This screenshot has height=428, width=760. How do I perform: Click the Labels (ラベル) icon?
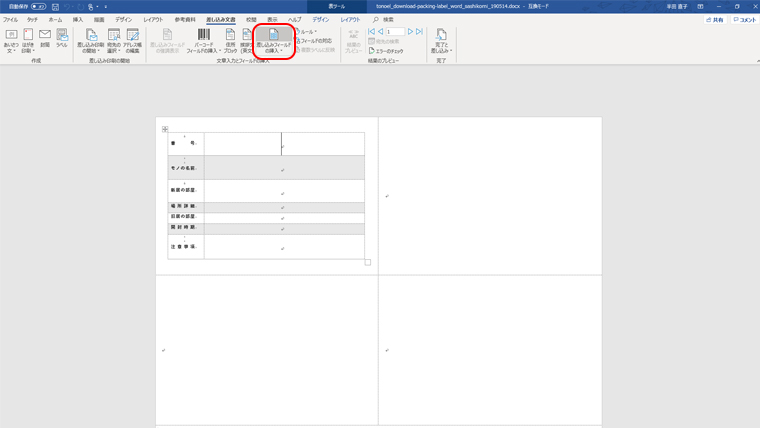pos(61,38)
